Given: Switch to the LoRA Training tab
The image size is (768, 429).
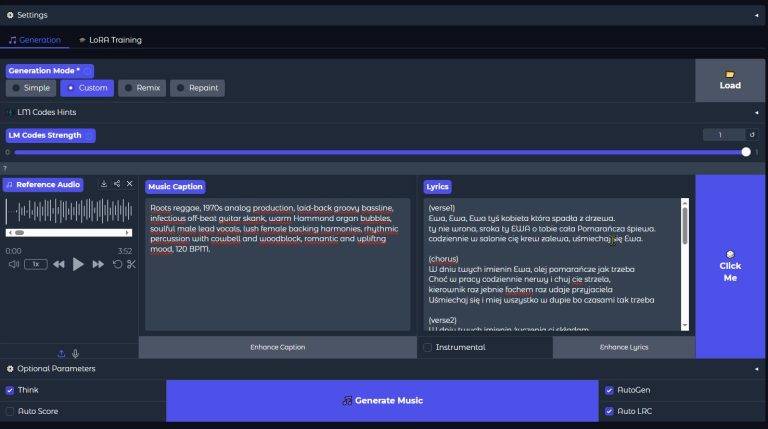Looking at the screenshot, I should point(110,40).
